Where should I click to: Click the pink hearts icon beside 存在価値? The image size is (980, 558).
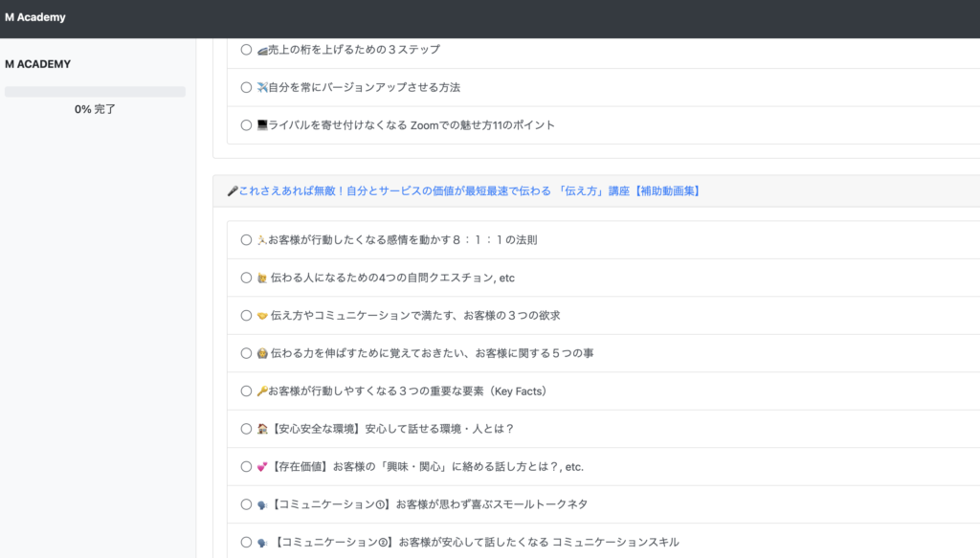[262, 467]
